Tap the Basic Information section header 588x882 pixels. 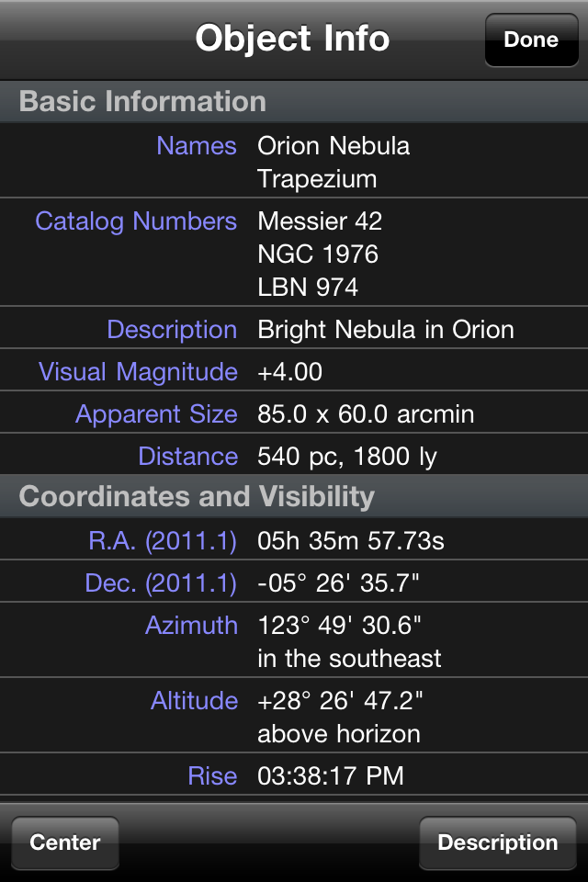[142, 101]
